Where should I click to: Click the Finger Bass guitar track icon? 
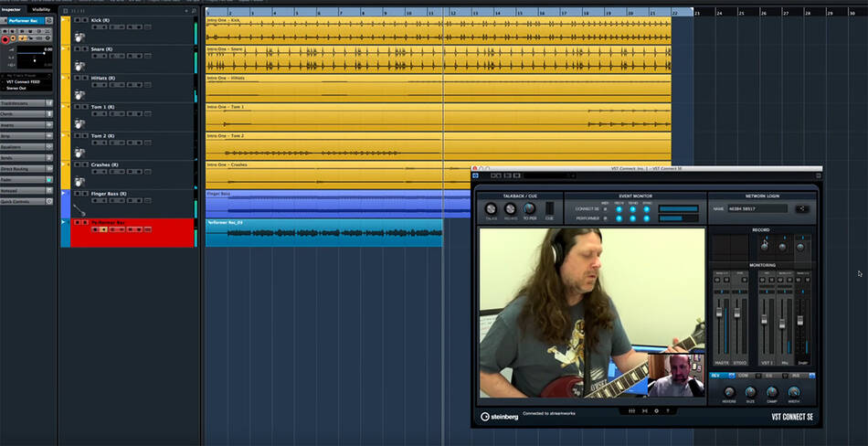pos(79,210)
